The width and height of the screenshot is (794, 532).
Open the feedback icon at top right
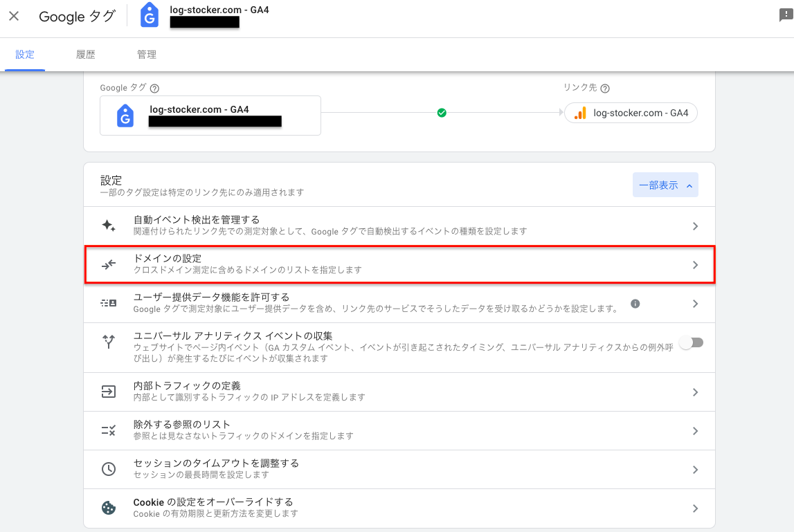tap(786, 15)
